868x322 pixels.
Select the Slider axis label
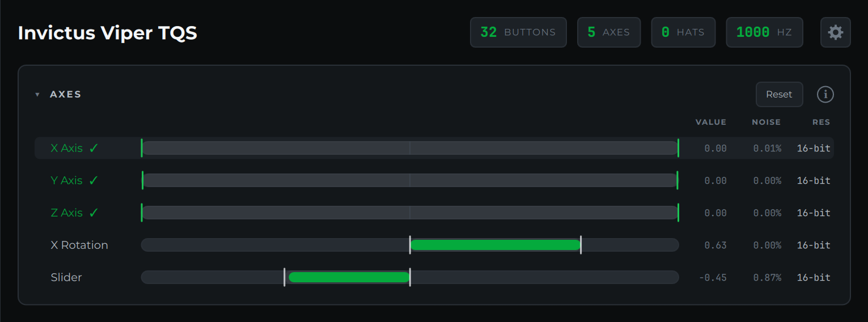(66, 277)
